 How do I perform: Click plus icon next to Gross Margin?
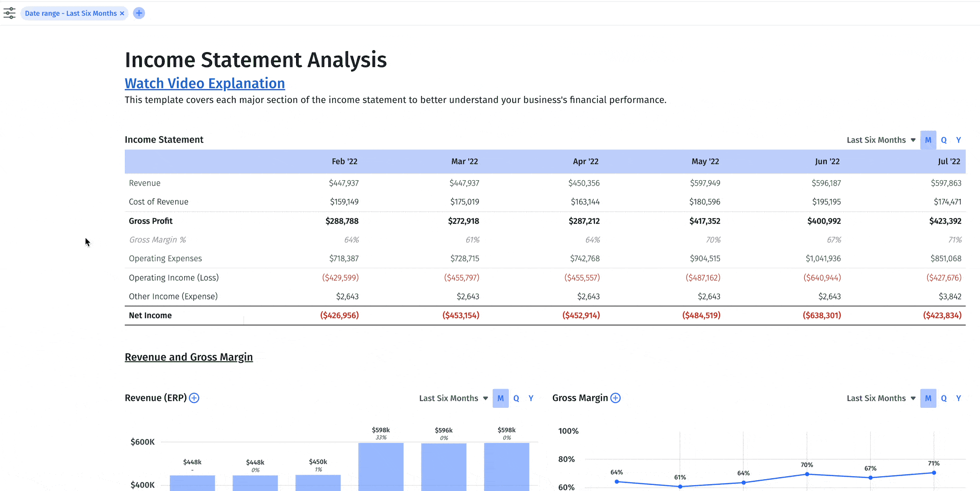615,398
